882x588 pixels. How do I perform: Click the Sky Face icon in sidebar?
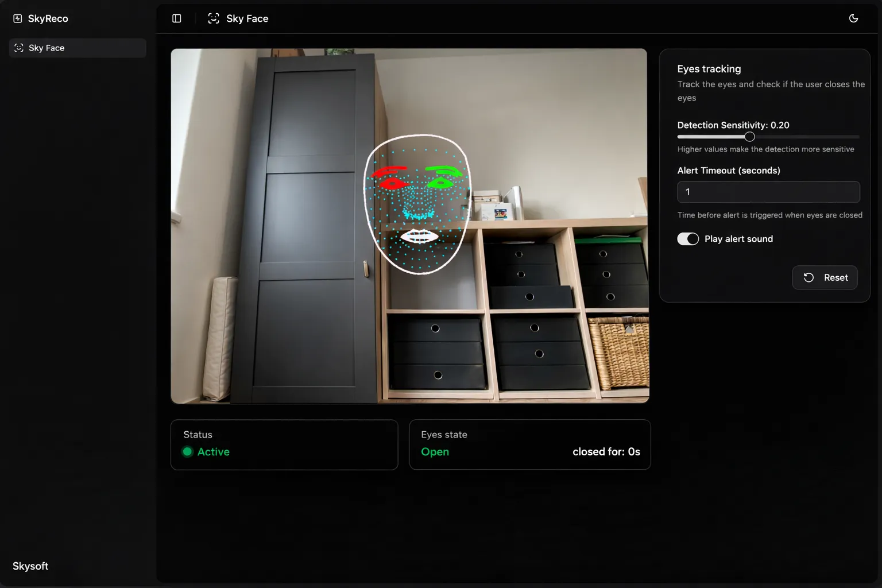click(19, 48)
